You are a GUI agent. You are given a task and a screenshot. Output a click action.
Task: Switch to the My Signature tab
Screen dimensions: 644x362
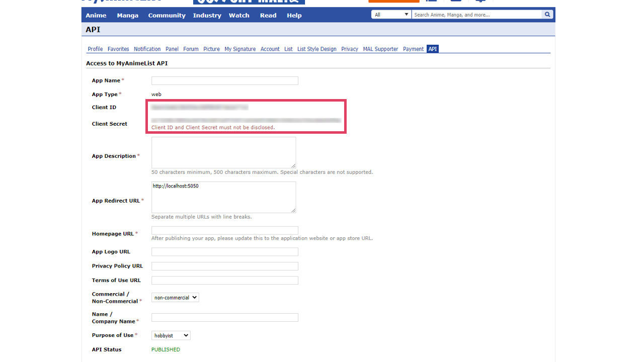240,49
